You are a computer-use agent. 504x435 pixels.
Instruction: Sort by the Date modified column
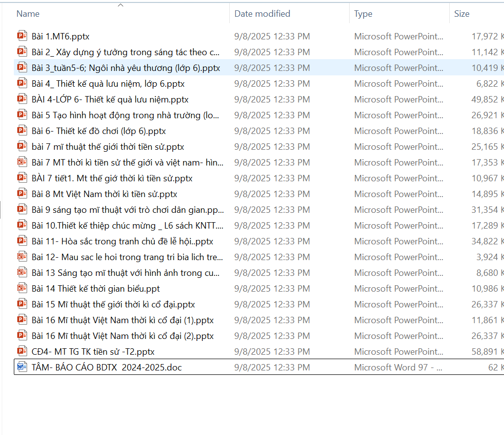[x=262, y=14]
